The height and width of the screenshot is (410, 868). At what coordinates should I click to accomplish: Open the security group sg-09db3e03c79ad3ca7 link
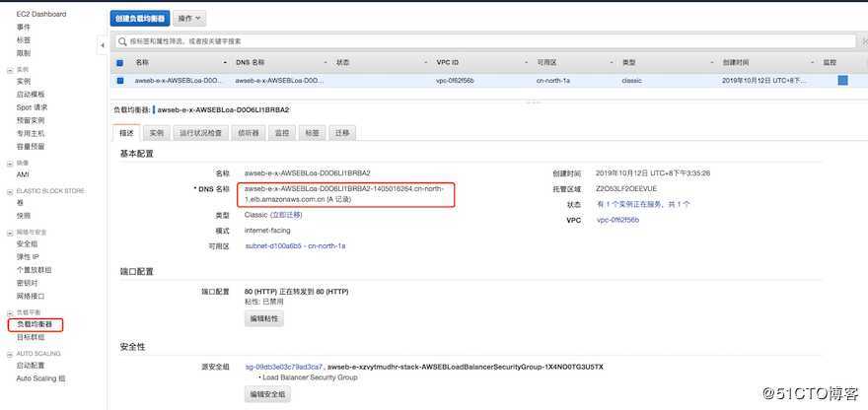tap(284, 367)
